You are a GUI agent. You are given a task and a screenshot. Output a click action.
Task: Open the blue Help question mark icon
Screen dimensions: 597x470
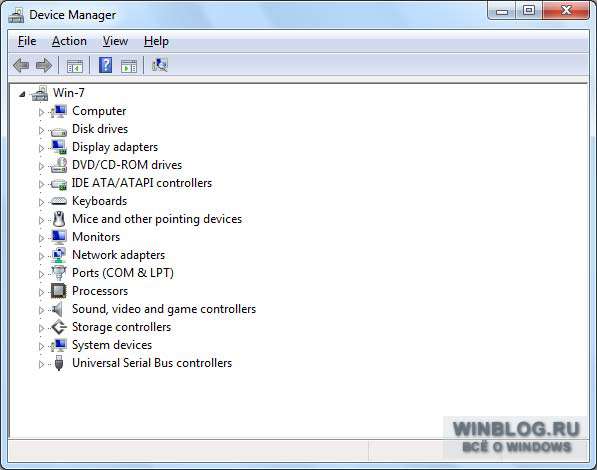(105, 65)
